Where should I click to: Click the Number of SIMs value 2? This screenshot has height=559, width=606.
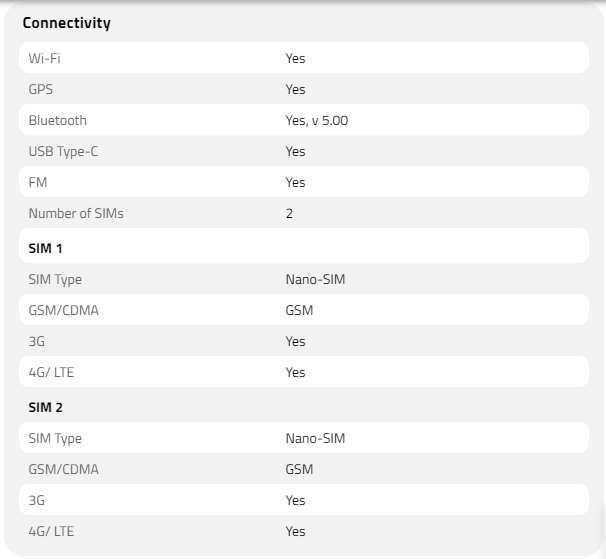point(289,213)
